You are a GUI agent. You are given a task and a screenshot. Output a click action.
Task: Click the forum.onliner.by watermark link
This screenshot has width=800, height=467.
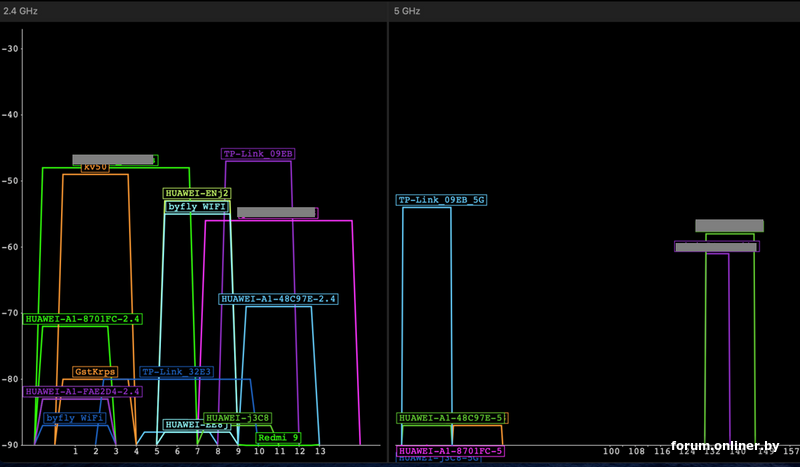(725, 446)
